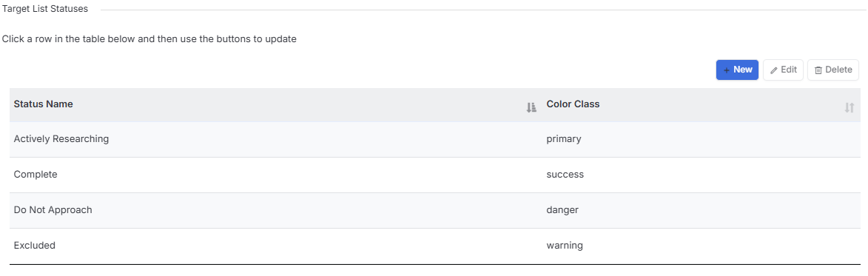This screenshot has height=276, width=868.
Task: Click the success color class cell
Action: point(701,175)
